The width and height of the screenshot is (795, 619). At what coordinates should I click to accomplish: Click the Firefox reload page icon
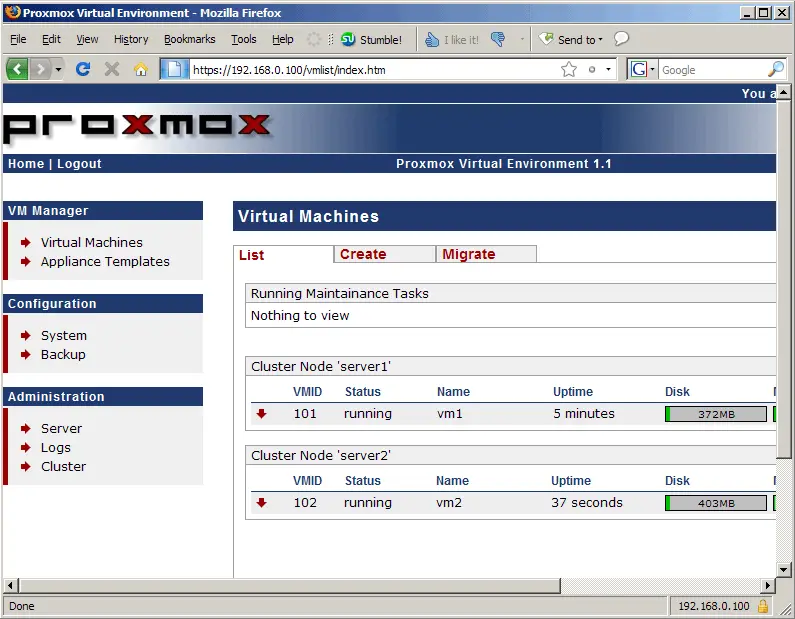click(83, 69)
